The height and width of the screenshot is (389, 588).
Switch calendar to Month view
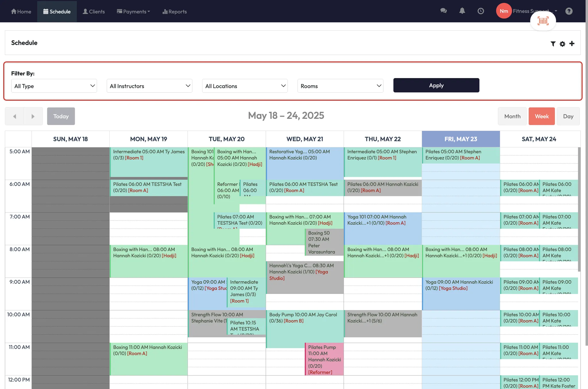point(512,116)
